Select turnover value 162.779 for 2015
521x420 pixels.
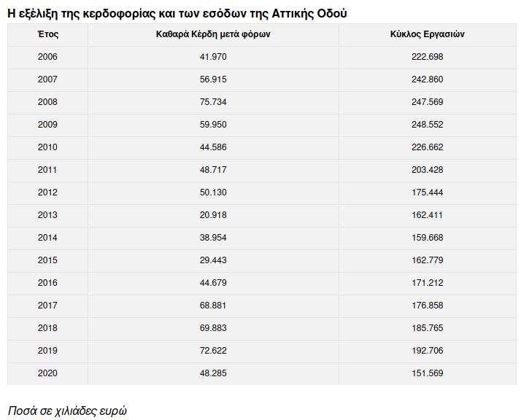pyautogui.click(x=428, y=260)
